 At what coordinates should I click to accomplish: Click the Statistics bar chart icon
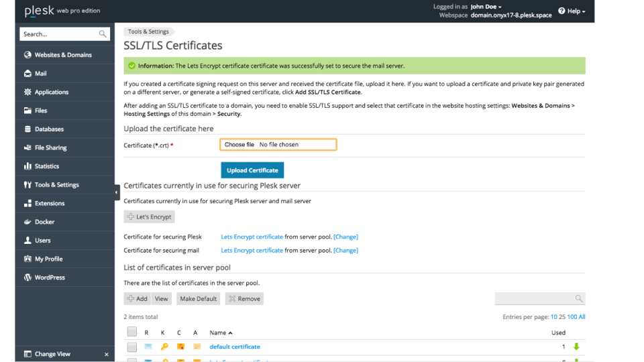(x=28, y=166)
